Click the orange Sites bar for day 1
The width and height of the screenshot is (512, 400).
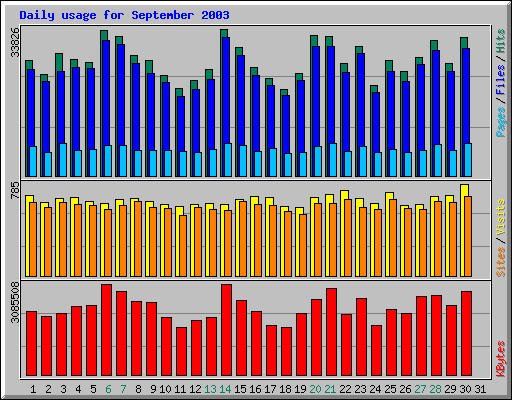33,239
